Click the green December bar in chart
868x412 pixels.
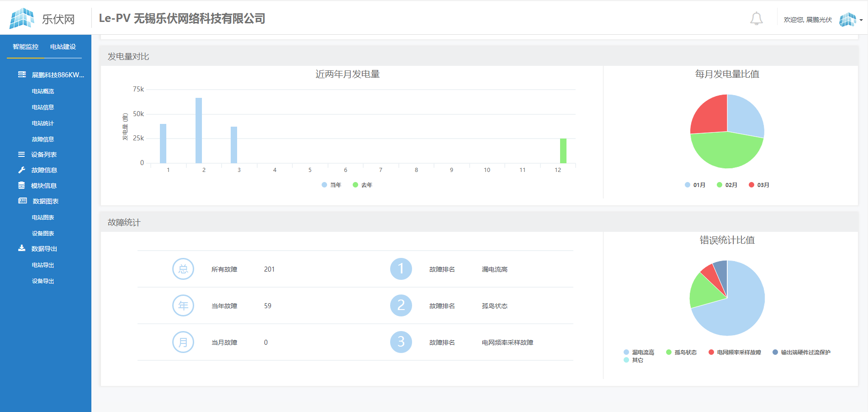click(x=563, y=151)
